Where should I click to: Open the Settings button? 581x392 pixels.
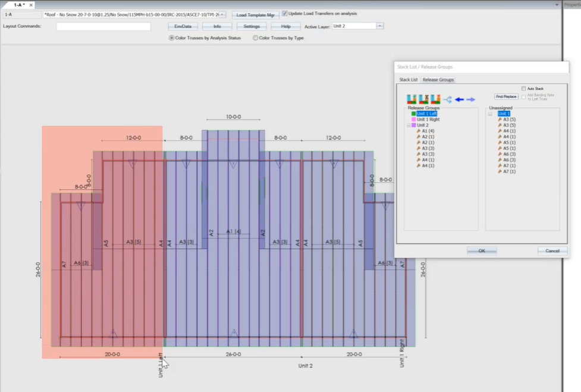[252, 26]
